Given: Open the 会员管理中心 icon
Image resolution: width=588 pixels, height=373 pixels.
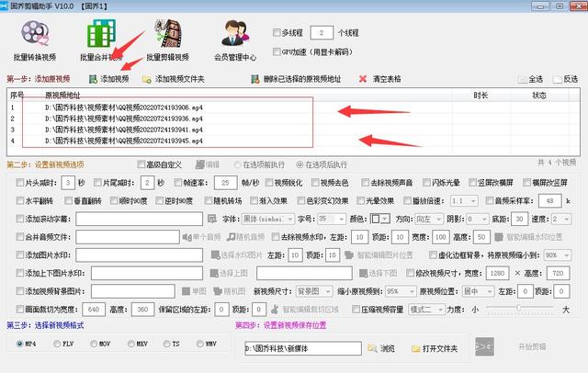Looking at the screenshot, I should pos(235,33).
